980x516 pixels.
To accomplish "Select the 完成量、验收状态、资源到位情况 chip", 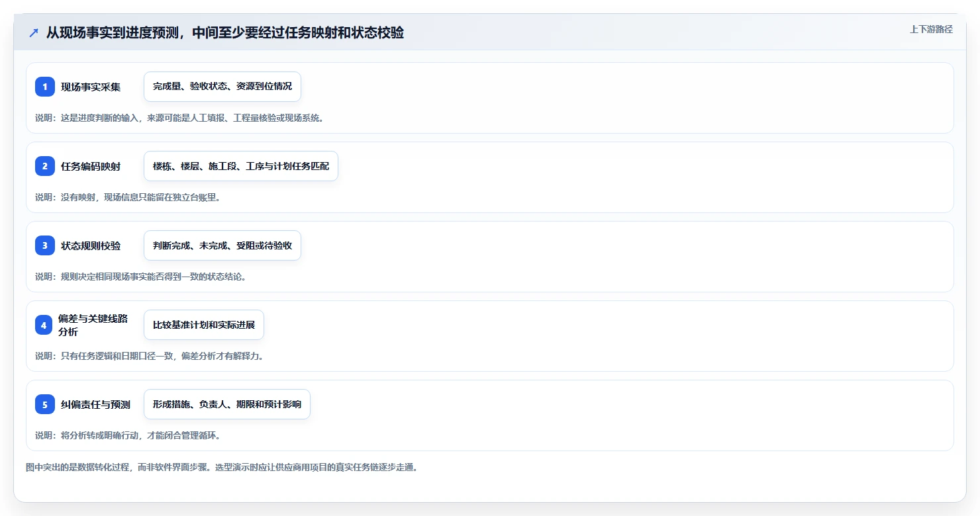I will click(222, 87).
